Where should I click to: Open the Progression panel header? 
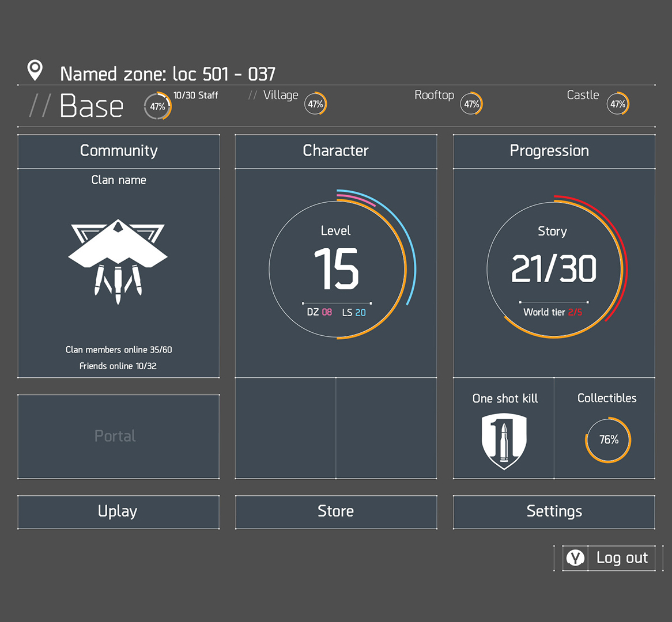pyautogui.click(x=554, y=151)
